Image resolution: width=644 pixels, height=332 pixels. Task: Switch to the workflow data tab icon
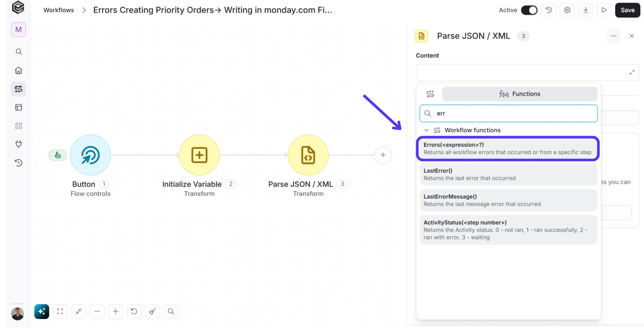pos(430,94)
